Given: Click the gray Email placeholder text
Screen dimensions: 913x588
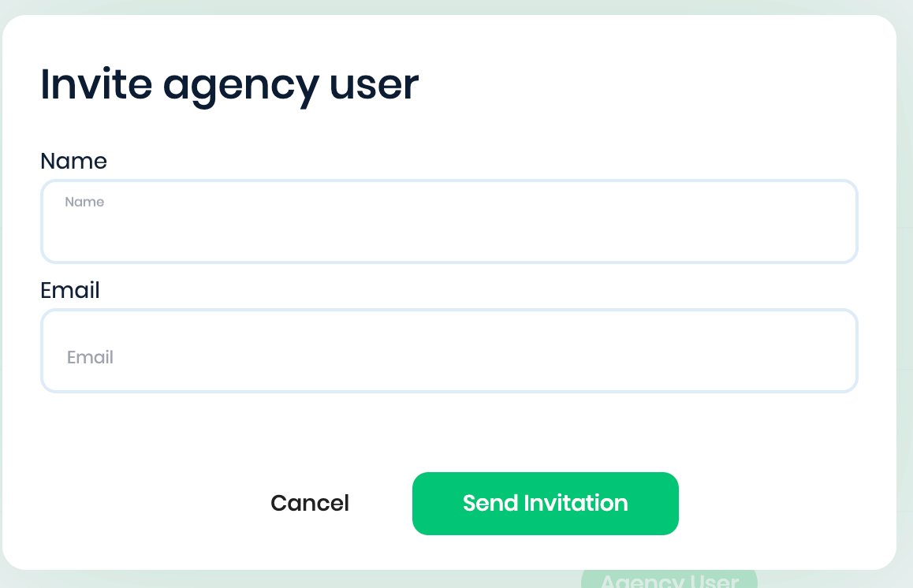Looking at the screenshot, I should (x=90, y=357).
